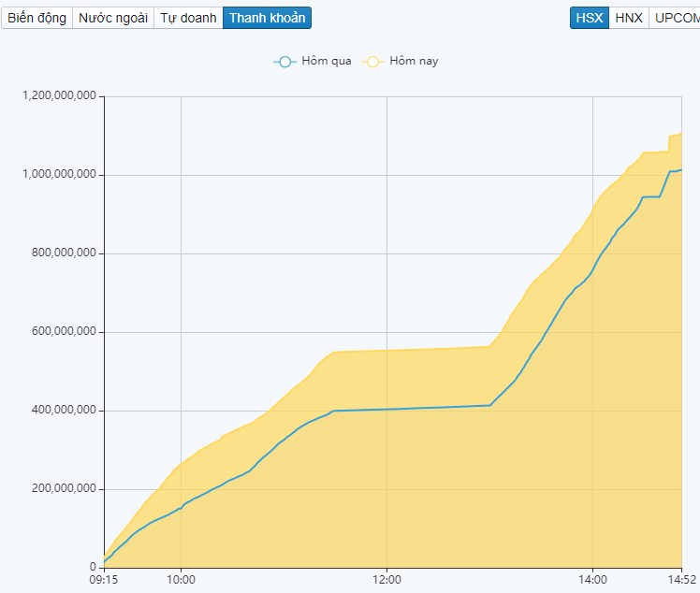Click the 1,200,000,000 y-axis label
The height and width of the screenshot is (593, 700).
59,95
